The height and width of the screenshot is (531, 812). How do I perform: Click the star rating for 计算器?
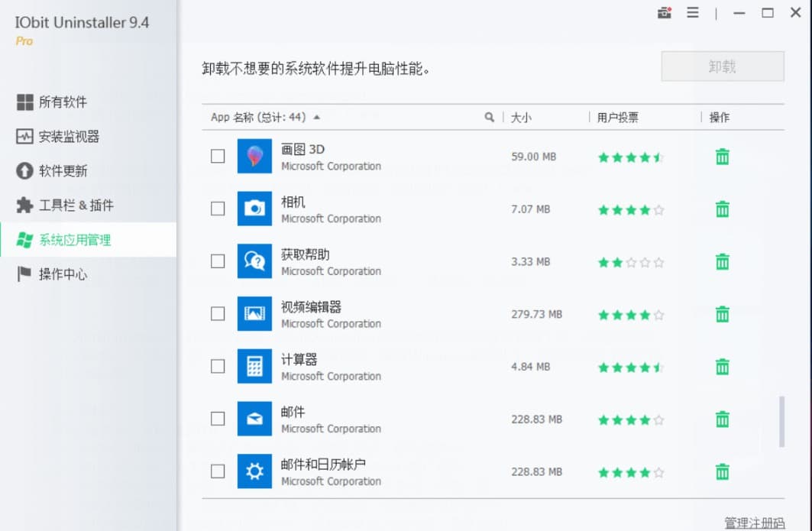pos(631,367)
